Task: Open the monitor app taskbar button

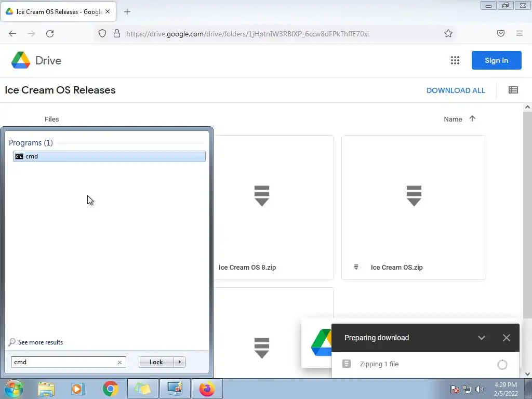Action: 175,389
